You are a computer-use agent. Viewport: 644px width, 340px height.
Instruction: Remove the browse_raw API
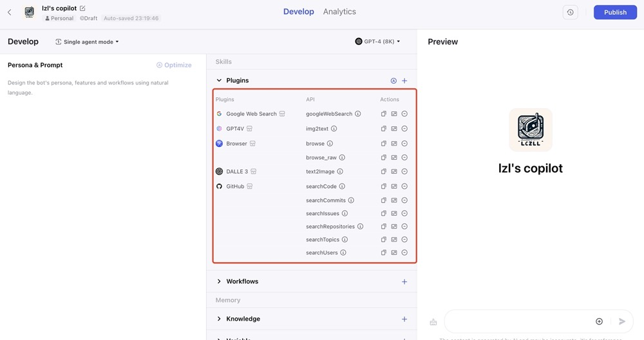click(x=404, y=157)
